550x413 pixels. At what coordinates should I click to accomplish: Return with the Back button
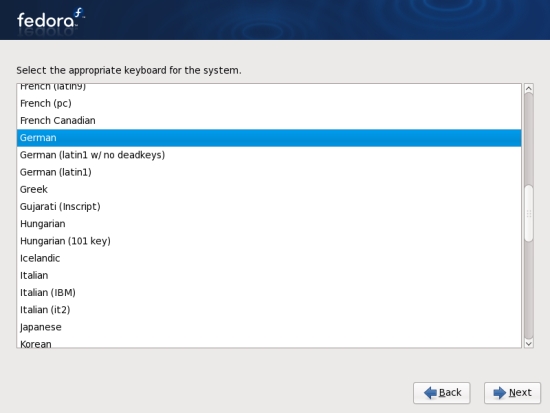click(442, 393)
